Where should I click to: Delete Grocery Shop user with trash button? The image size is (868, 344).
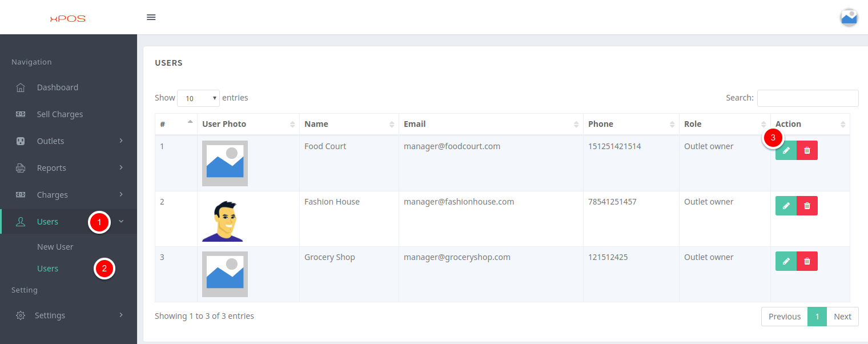tap(807, 261)
